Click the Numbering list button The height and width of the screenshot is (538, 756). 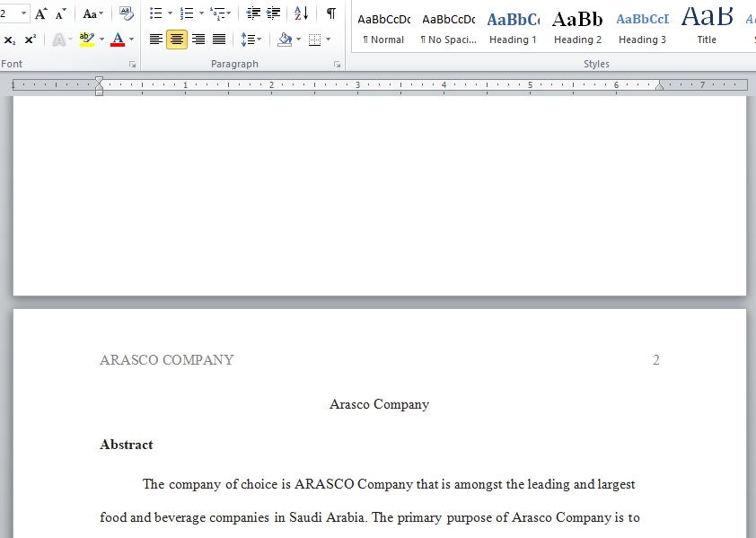click(x=187, y=13)
